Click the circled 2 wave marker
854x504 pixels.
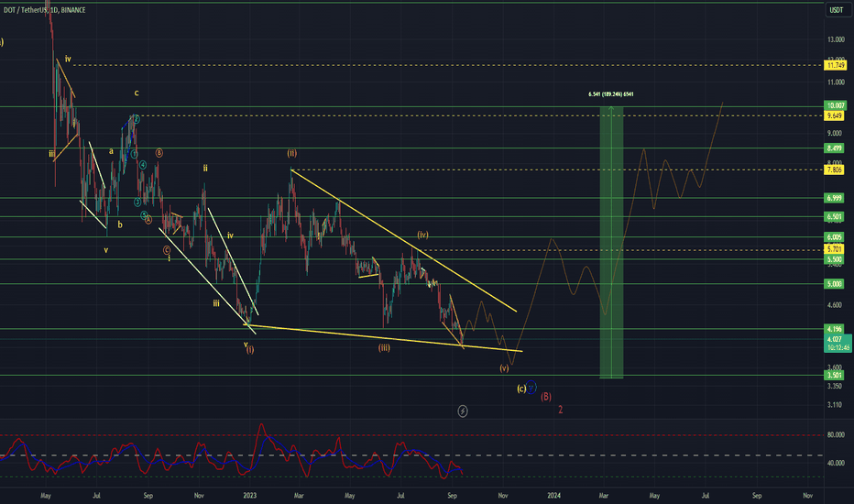137,119
